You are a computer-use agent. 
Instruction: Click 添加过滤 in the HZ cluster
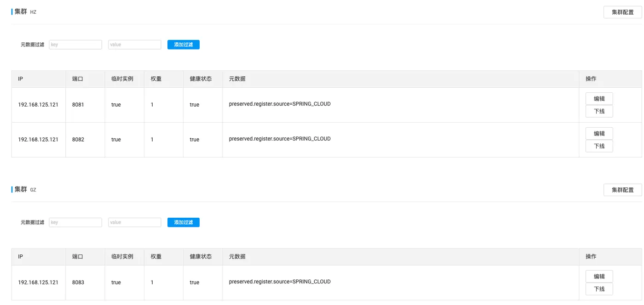point(183,45)
